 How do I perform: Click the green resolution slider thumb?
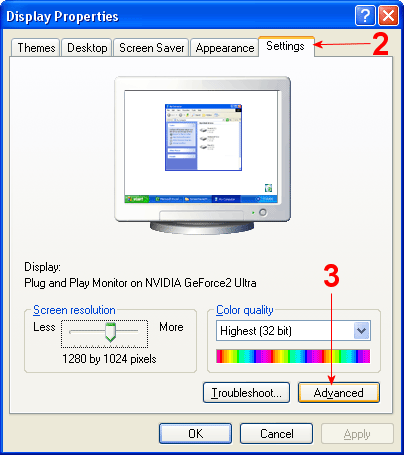click(110, 332)
